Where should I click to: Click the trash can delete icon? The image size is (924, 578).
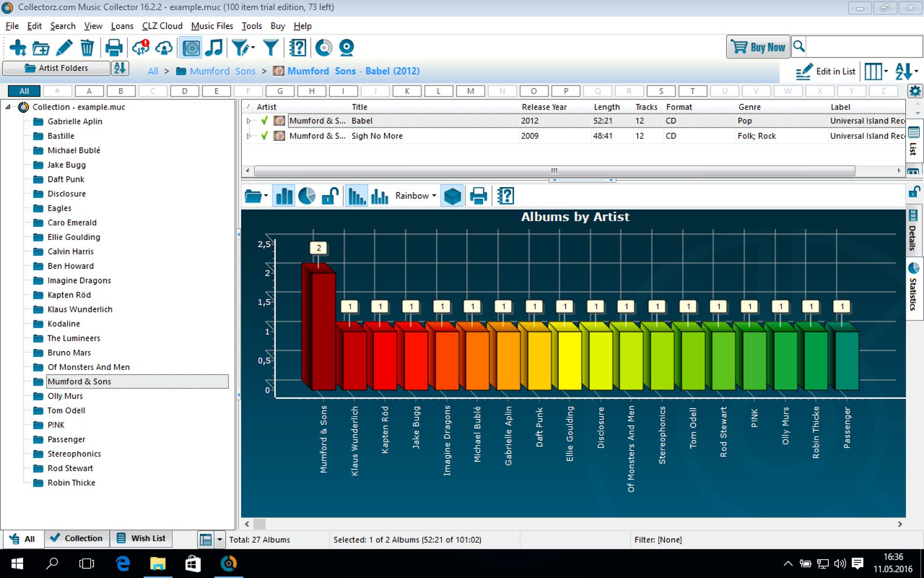point(87,48)
